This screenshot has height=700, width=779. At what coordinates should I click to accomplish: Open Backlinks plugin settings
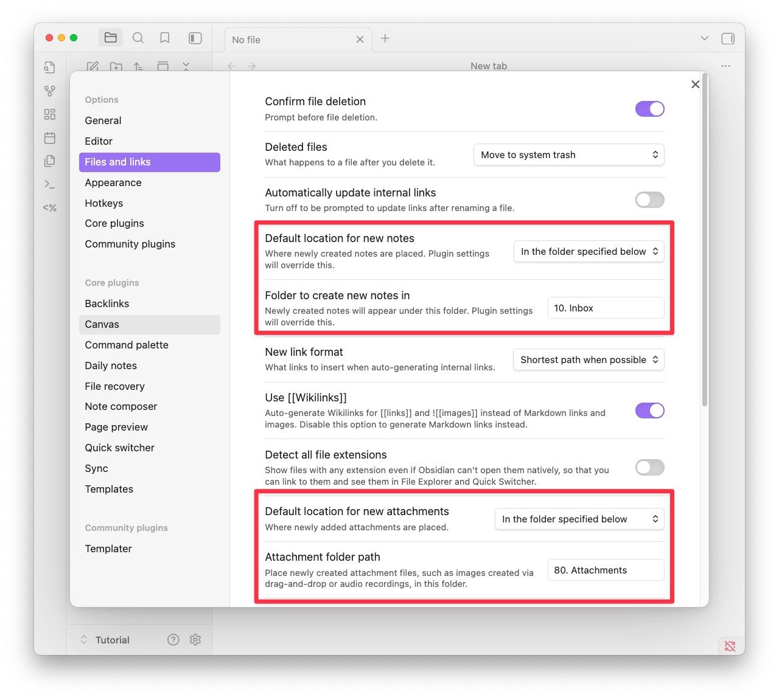150,303
